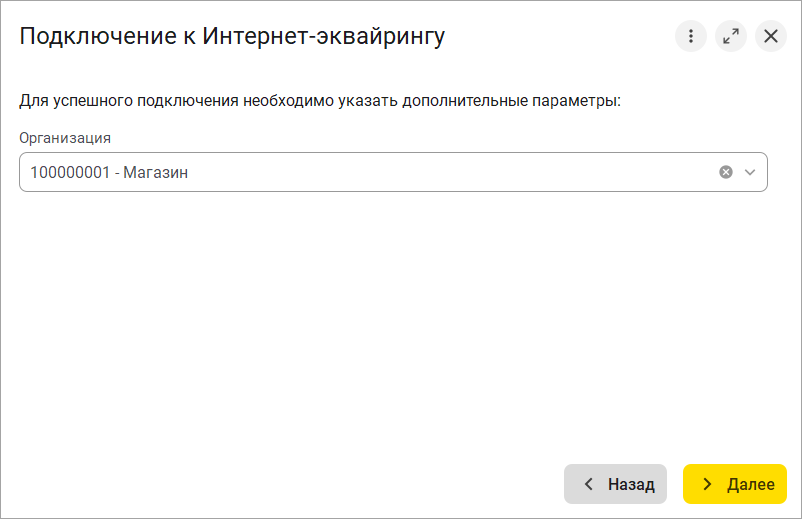Click the "Организация" field label
This screenshot has height=519, width=802.
pos(65,138)
